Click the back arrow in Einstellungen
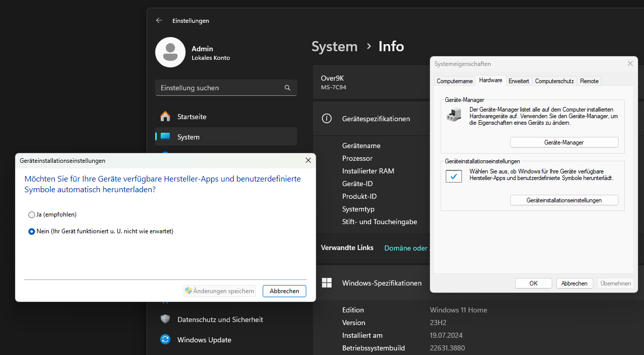The height and width of the screenshot is (355, 644). pyautogui.click(x=159, y=21)
